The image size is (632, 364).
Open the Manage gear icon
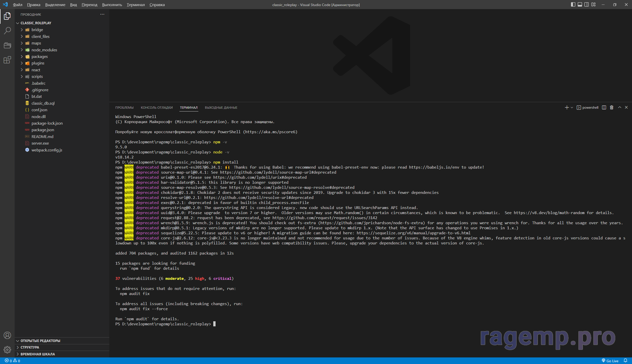(7, 350)
